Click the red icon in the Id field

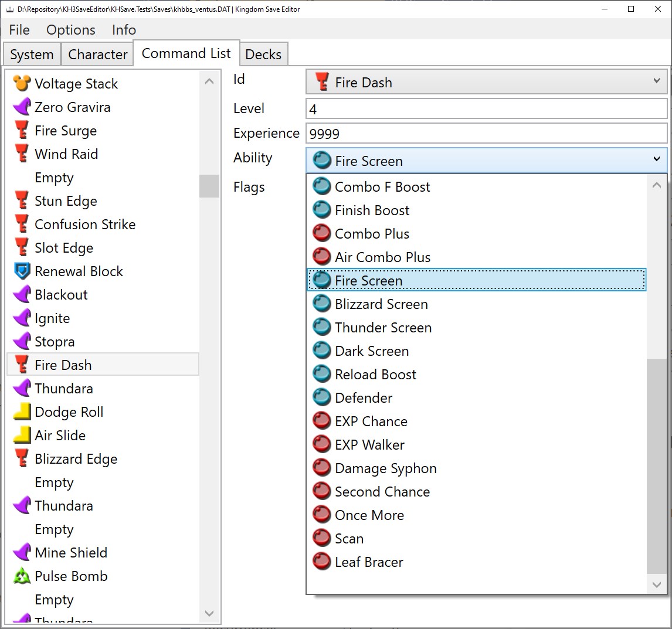click(x=322, y=82)
